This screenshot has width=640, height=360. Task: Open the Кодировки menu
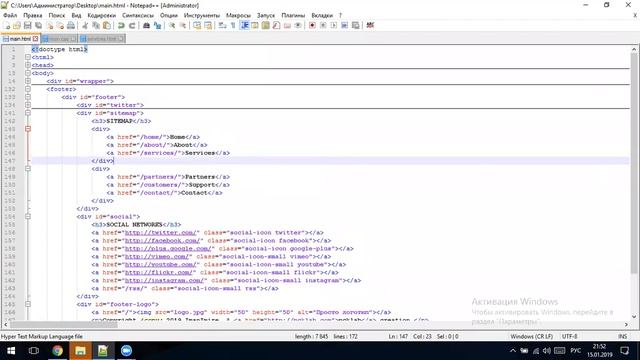pyautogui.click(x=102, y=15)
